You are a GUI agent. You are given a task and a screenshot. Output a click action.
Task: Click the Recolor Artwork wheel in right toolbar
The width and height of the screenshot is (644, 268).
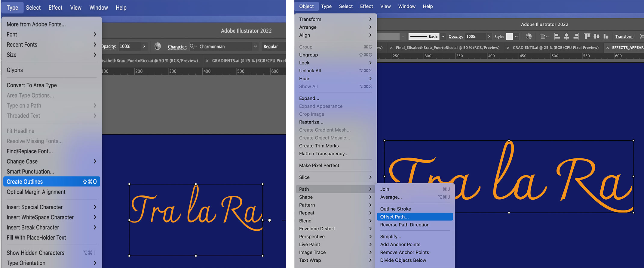pyautogui.click(x=529, y=36)
